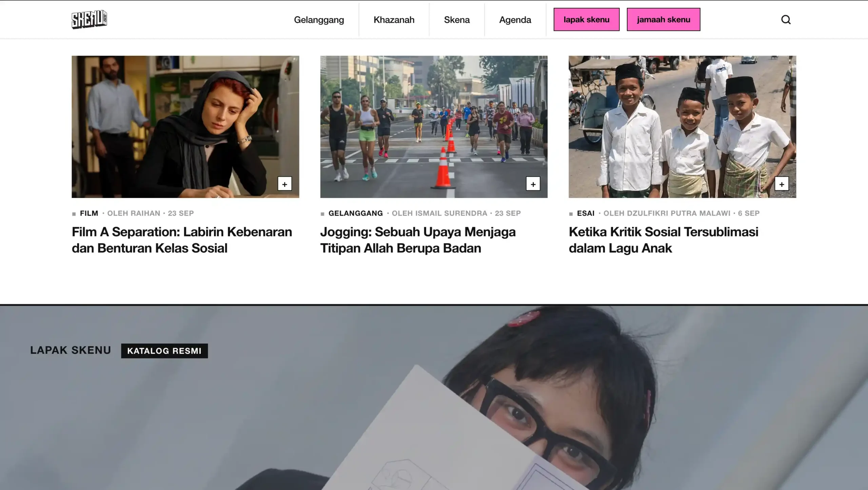Open the Agenda menu item

(x=515, y=20)
